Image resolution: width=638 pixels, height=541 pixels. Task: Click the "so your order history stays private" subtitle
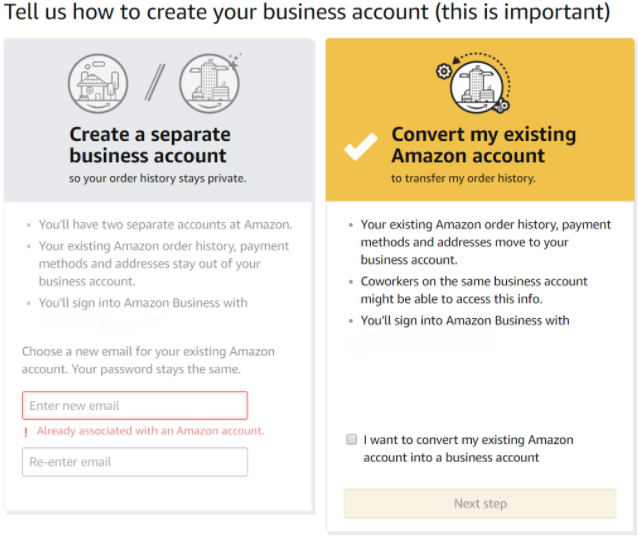click(157, 178)
